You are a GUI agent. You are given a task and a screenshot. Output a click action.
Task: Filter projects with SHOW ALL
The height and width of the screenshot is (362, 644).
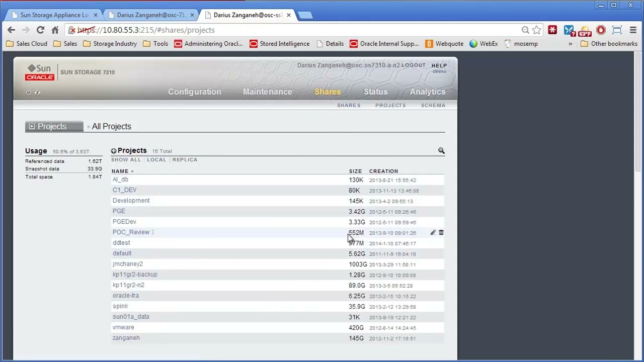pyautogui.click(x=126, y=160)
